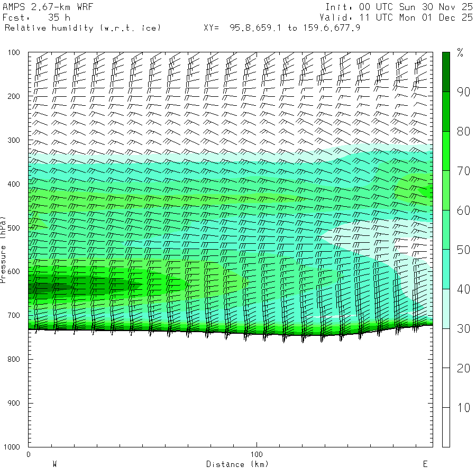The width and height of the screenshot is (476, 476).
Task: Click the colorbar label '20'
Action: coord(463,368)
